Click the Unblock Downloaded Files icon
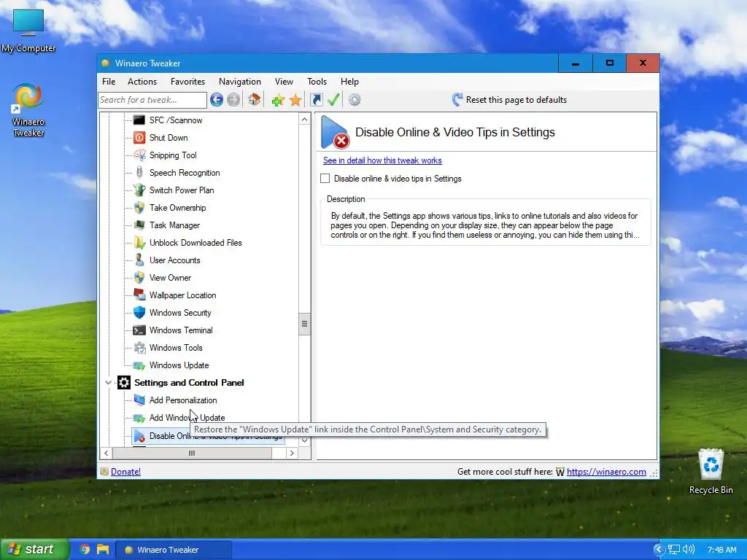The width and height of the screenshot is (747, 560). (x=139, y=242)
